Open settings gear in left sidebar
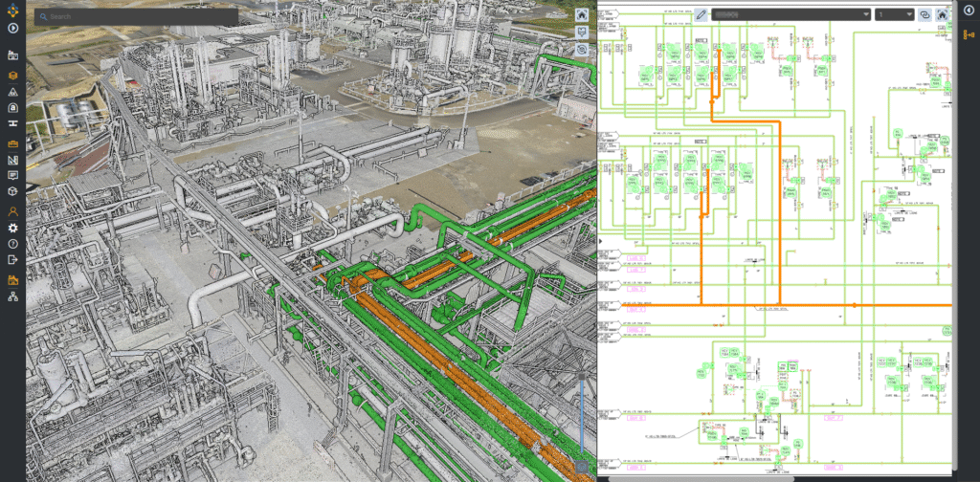980x482 pixels. point(13,228)
